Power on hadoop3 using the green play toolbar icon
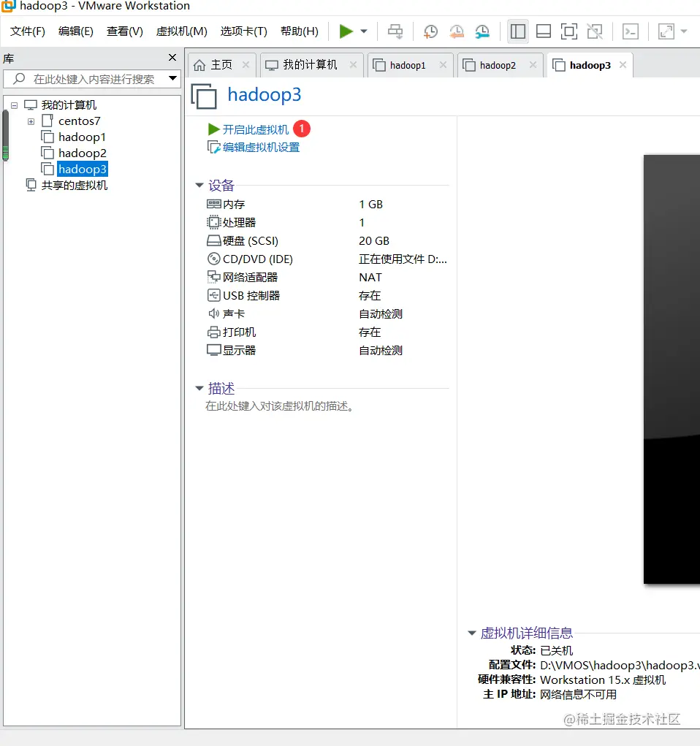 (345, 31)
